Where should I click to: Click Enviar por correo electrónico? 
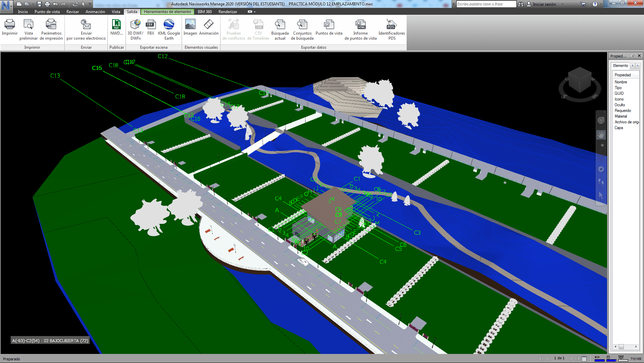(x=86, y=30)
